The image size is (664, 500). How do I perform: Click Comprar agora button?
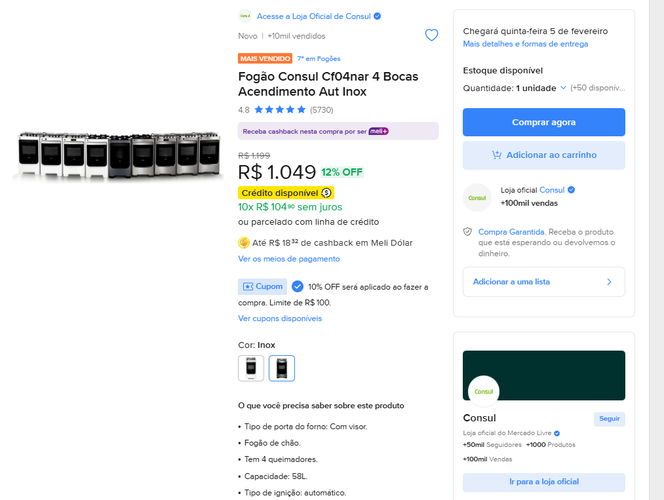click(544, 122)
